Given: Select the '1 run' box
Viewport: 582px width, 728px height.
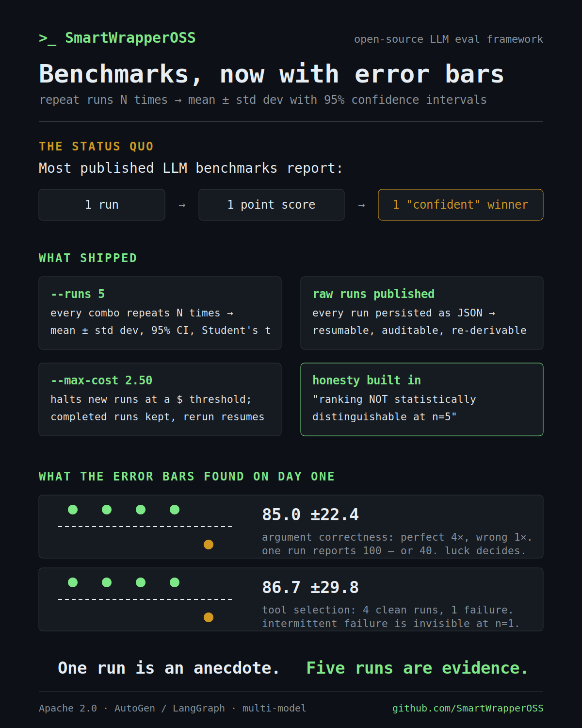Looking at the screenshot, I should 102,205.
